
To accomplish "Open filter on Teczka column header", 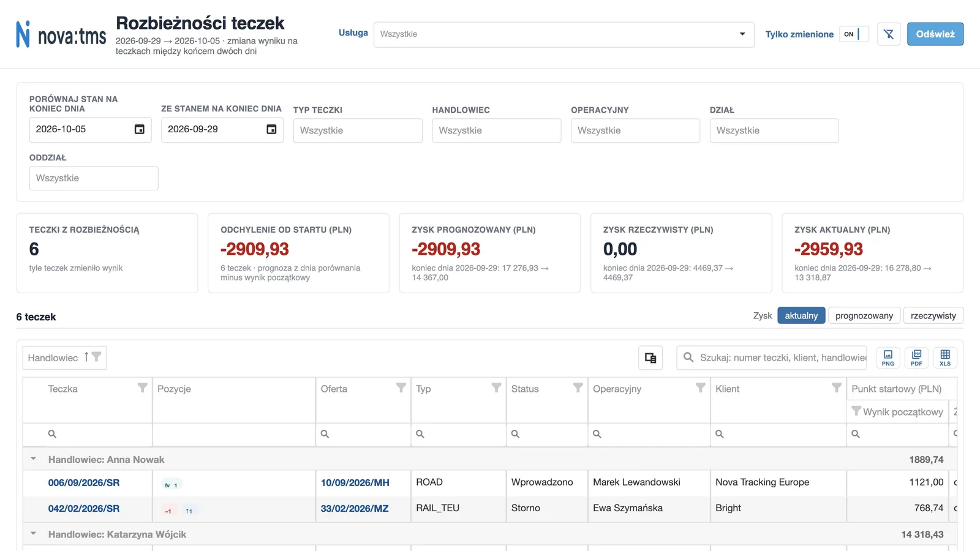I will [x=142, y=388].
